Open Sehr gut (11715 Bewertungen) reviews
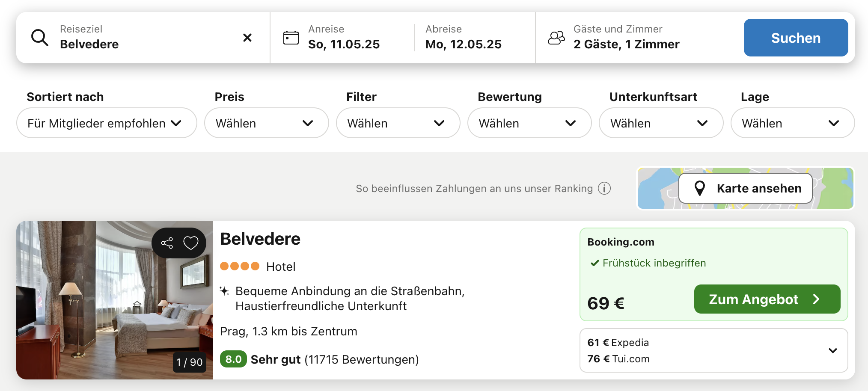868x391 pixels. 335,359
